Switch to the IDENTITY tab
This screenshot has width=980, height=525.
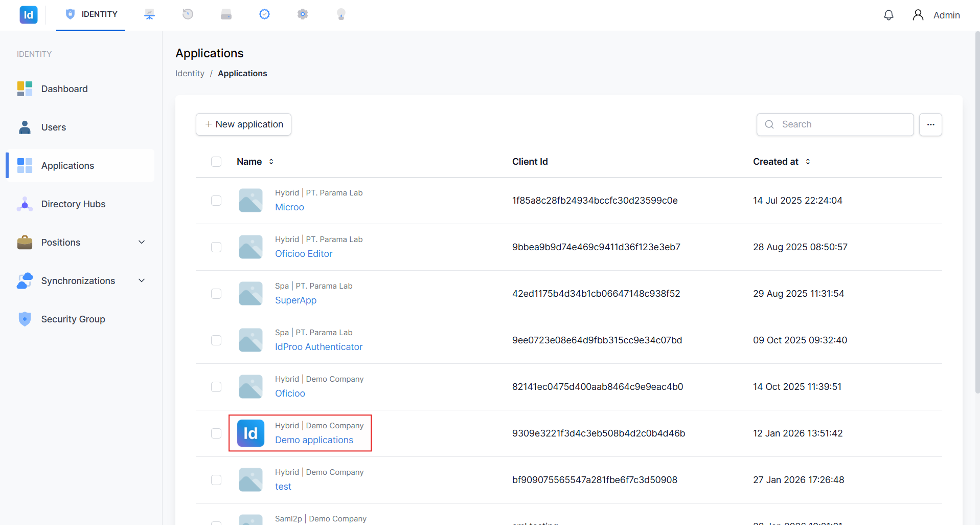pos(91,14)
